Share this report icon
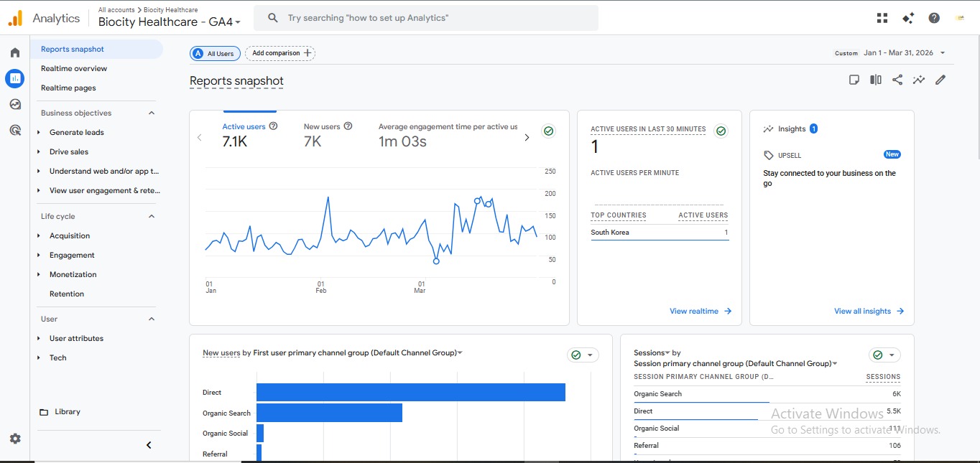 coord(897,80)
